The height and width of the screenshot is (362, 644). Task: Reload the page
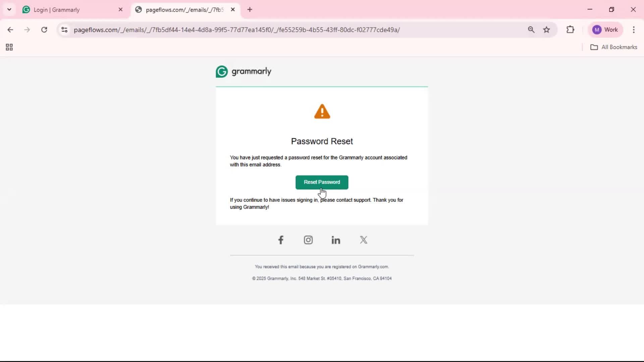[44, 30]
